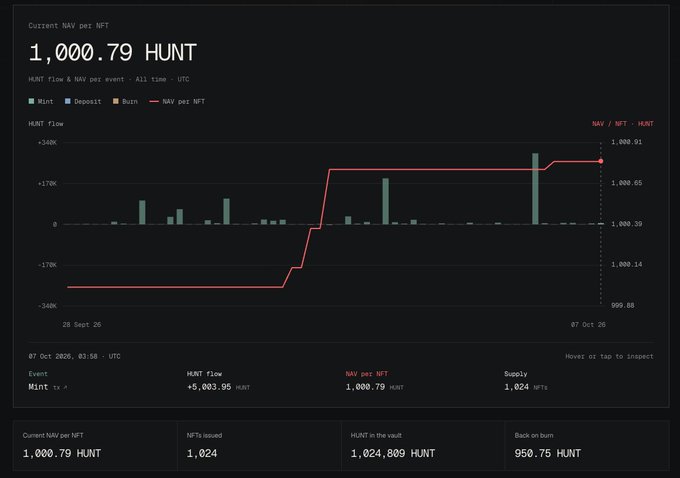
Task: Toggle the NAV per NFT line legend
Action: click(177, 101)
